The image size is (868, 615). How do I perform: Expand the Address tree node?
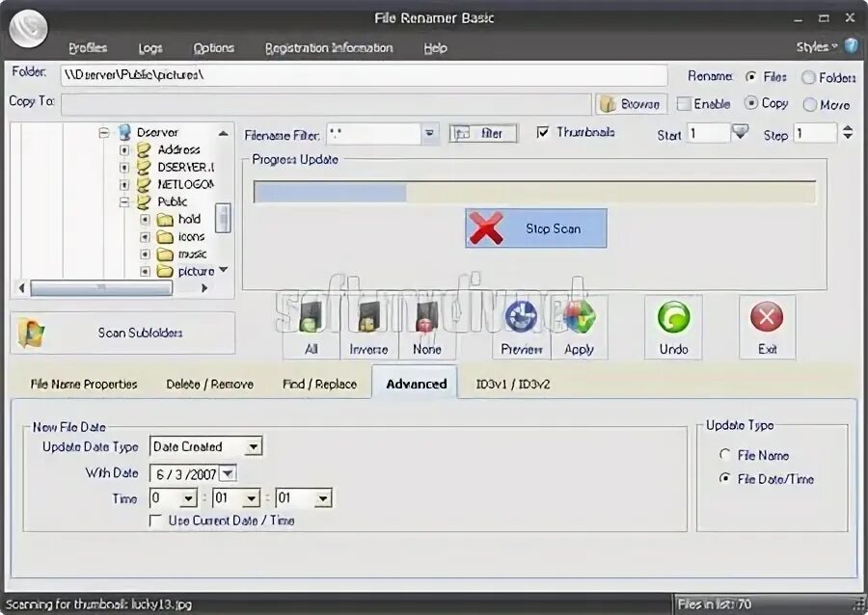124,149
